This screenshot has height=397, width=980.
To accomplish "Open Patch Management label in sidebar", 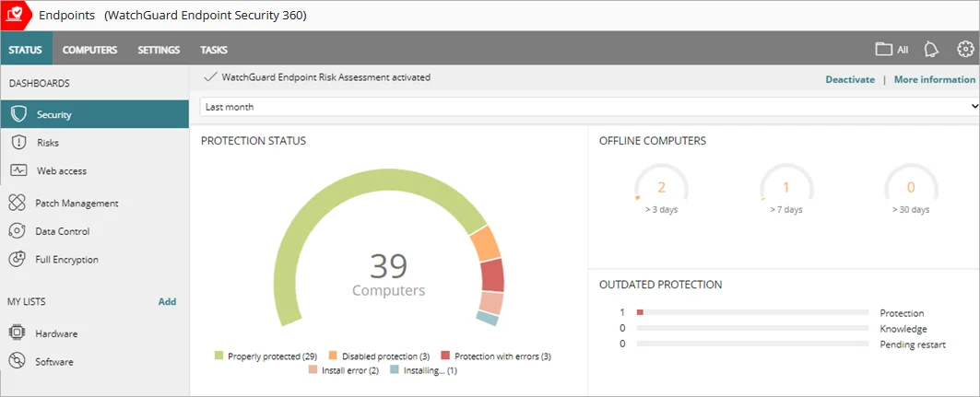I will click(77, 203).
